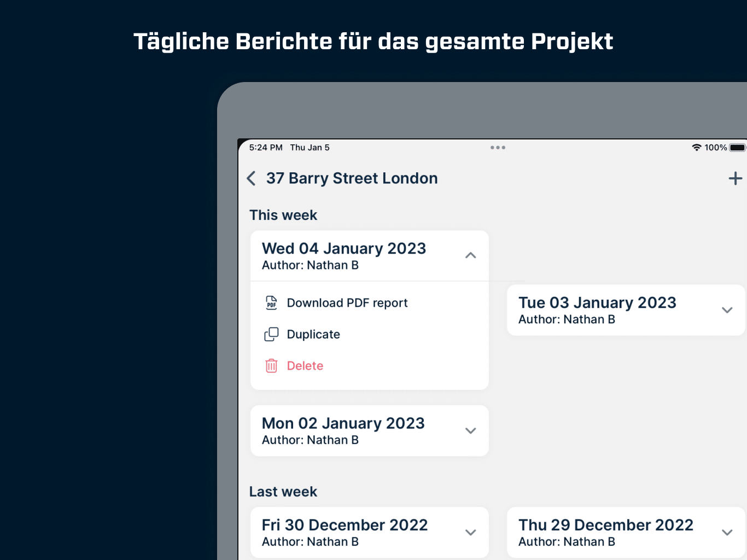Click the Duplicate copy icon
This screenshot has width=747, height=560.
tap(271, 334)
